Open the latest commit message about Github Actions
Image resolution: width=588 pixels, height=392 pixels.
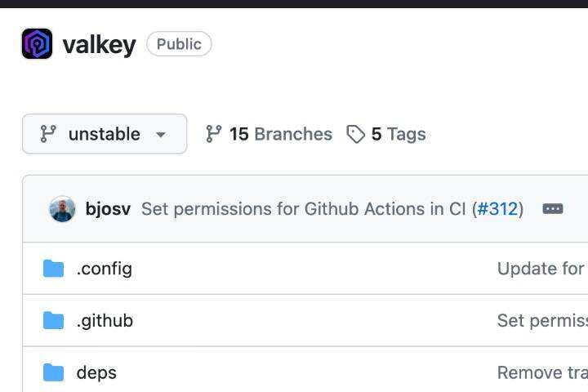[x=303, y=209]
